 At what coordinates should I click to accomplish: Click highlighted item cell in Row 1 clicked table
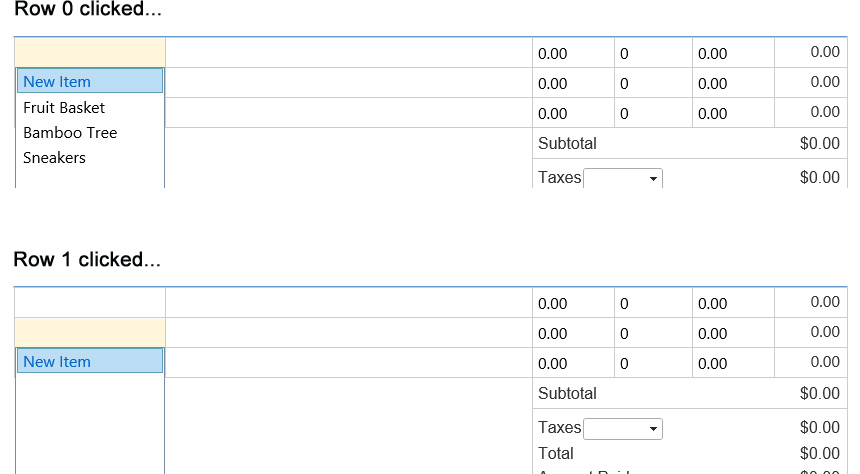(90, 332)
